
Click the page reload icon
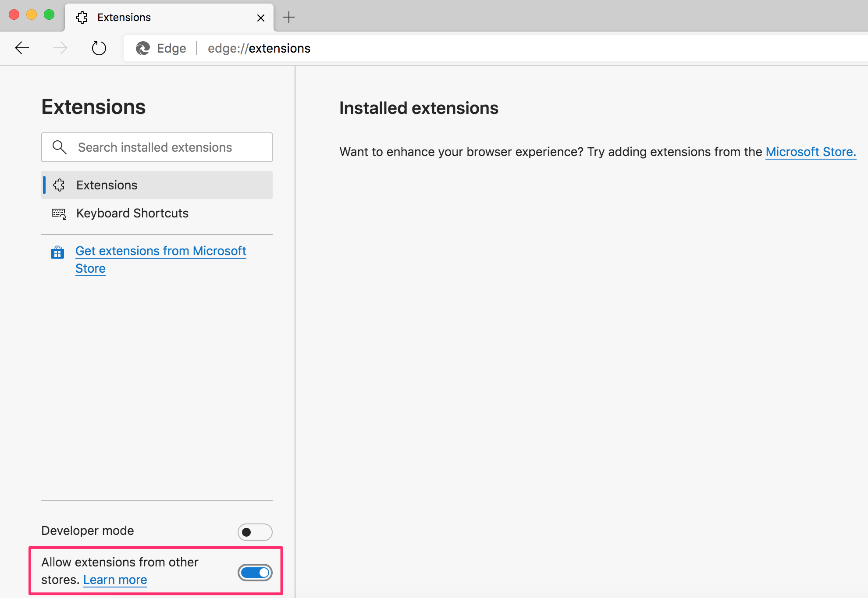[99, 48]
